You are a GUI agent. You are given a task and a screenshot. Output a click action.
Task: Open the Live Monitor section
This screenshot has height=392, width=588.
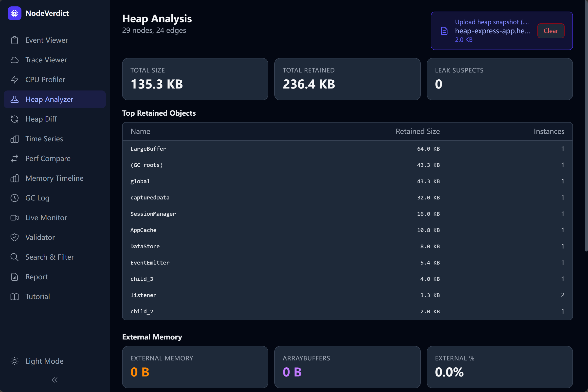[x=55, y=218]
